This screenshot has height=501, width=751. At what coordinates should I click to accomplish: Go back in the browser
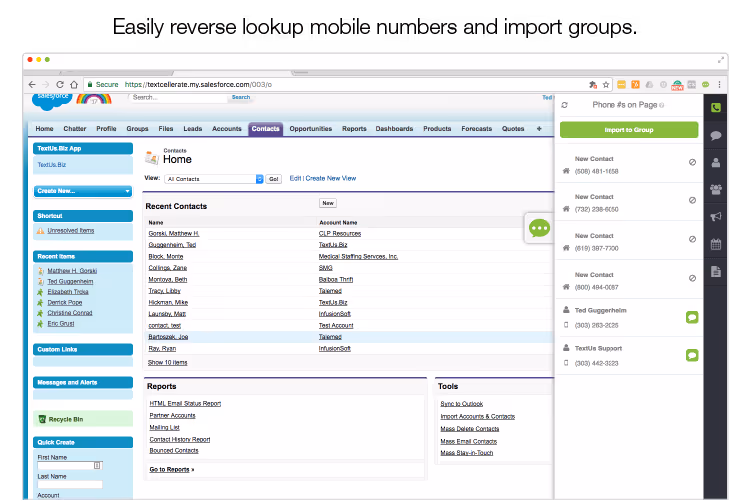point(32,84)
